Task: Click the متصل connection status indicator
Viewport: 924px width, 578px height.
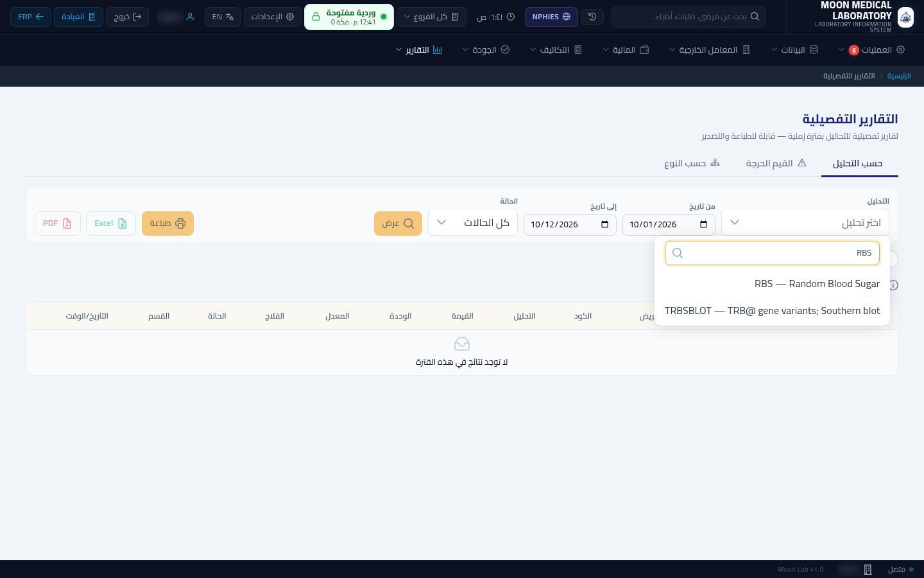Action: click(x=901, y=570)
